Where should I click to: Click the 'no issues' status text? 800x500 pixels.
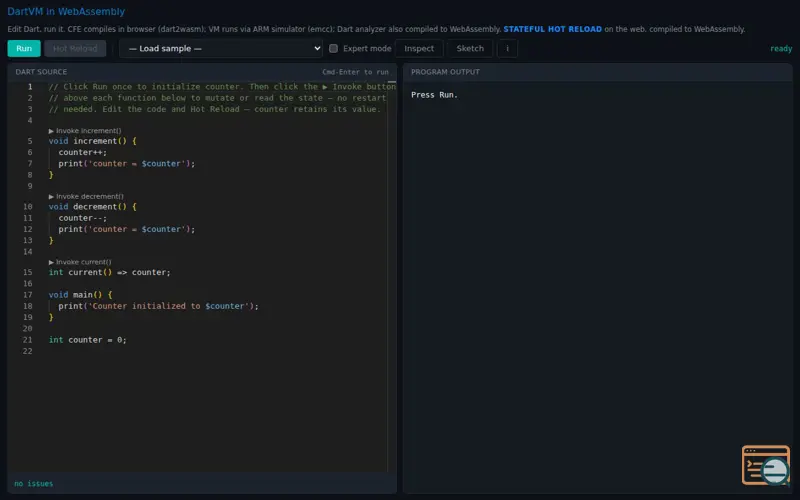pyautogui.click(x=34, y=484)
